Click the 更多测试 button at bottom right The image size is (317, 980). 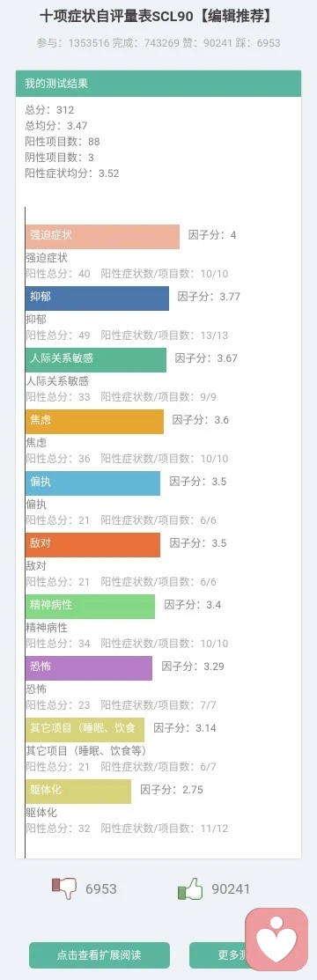(238, 955)
